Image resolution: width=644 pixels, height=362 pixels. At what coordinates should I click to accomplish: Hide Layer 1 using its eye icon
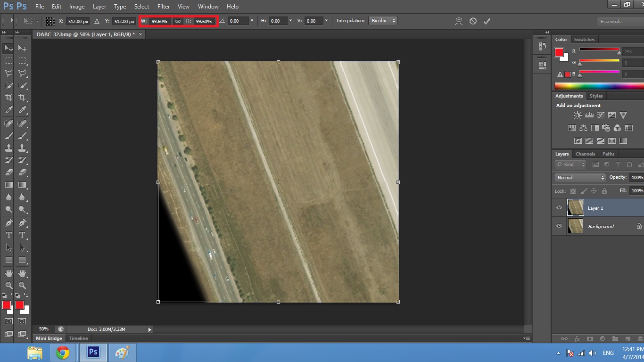coord(559,208)
